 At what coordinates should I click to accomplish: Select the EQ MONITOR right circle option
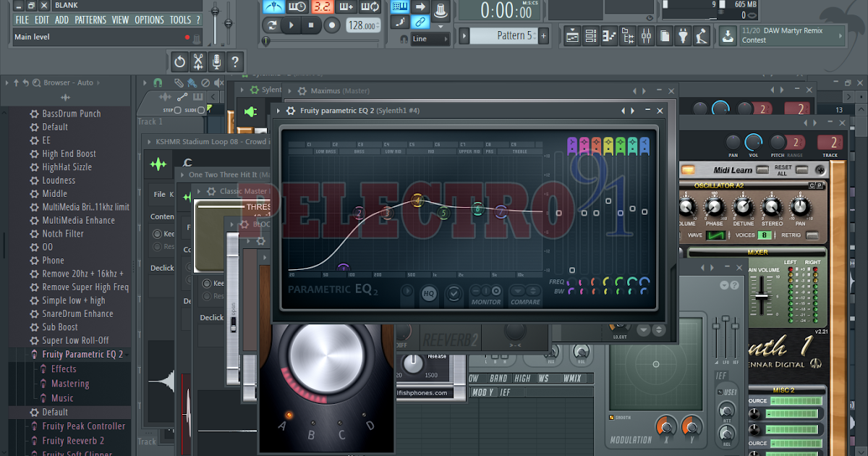(x=496, y=291)
